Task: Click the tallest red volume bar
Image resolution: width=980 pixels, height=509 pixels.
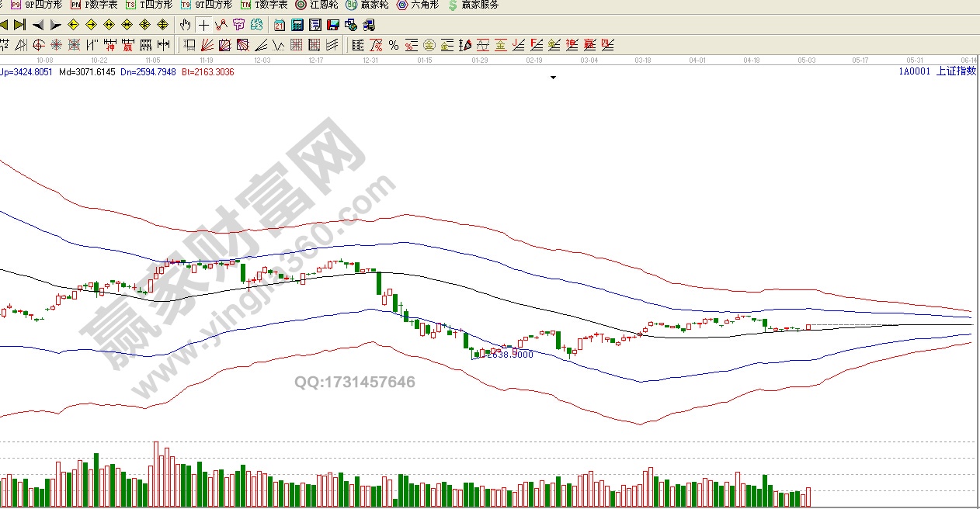Action: point(156,473)
